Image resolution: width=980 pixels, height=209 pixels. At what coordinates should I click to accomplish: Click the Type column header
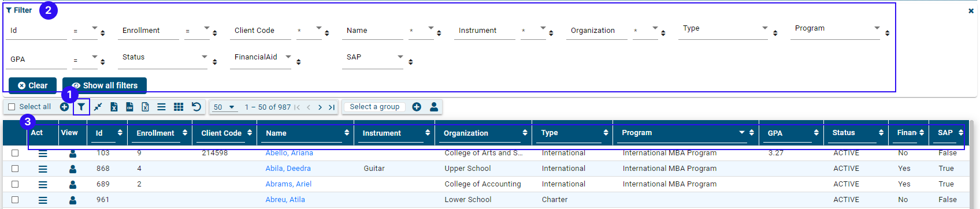pos(550,133)
